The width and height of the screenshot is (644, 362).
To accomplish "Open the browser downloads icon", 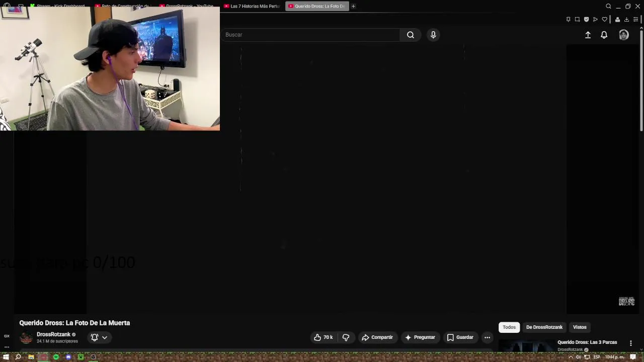I will coord(626,20).
